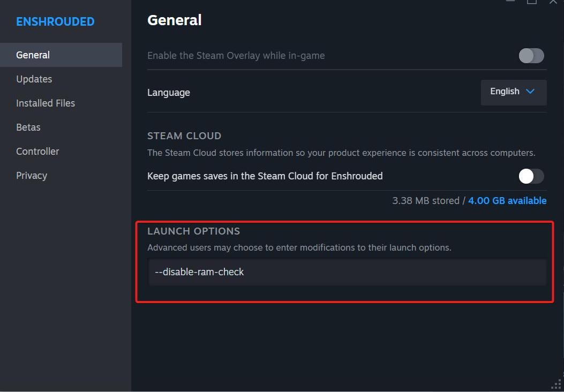Screen dimensions: 564x392
Task: Open the 4.00 GB available link
Action: click(507, 201)
